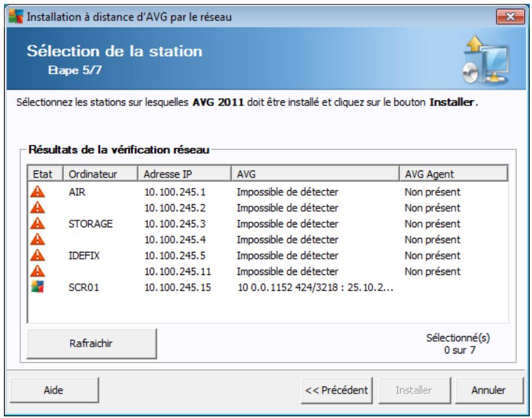Viewport: 532px width, 418px height.
Task: Select the IP address 10.100.245.1
Action: pos(175,192)
